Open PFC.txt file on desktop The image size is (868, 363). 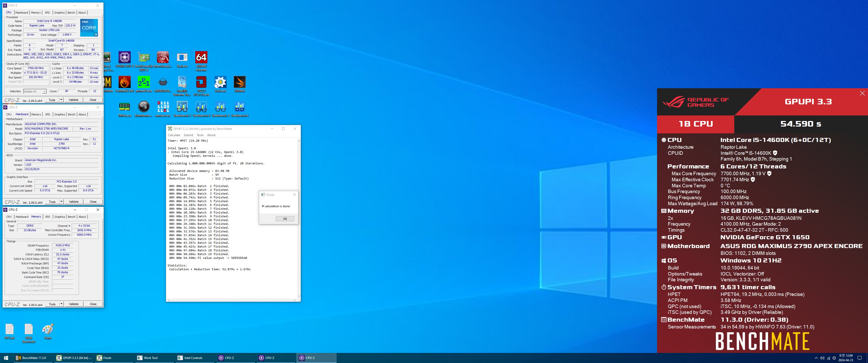(9, 331)
